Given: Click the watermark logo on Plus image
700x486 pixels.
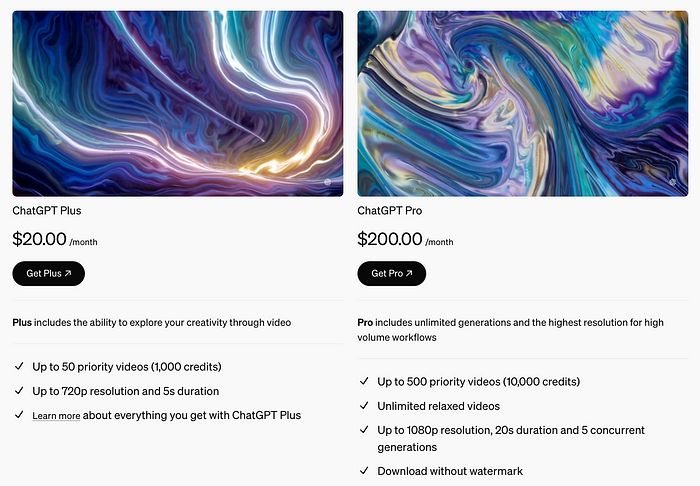Looking at the screenshot, I should pos(328,182).
